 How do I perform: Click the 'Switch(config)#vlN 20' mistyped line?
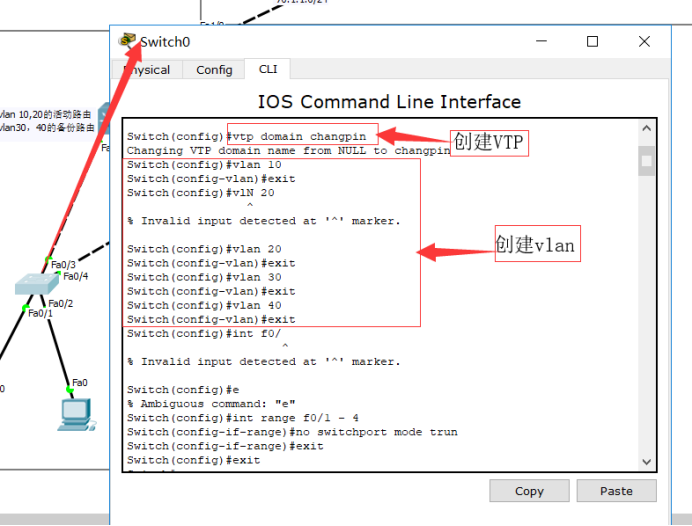click(x=200, y=193)
